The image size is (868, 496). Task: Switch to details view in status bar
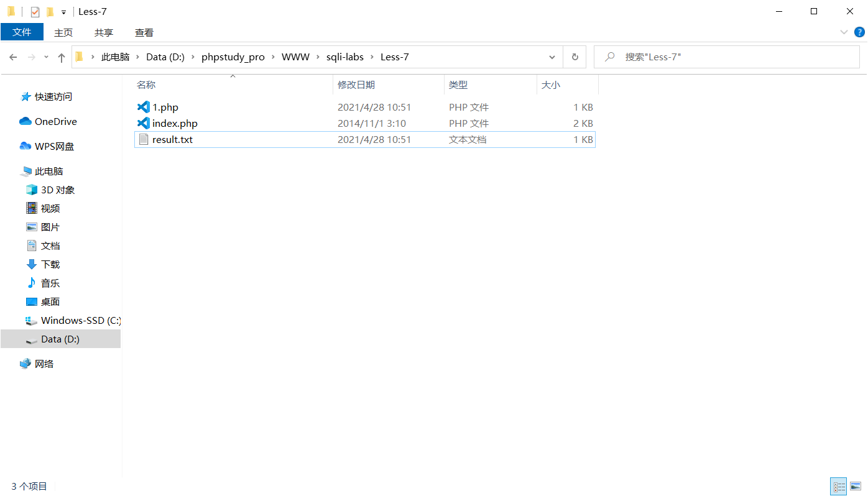point(839,487)
